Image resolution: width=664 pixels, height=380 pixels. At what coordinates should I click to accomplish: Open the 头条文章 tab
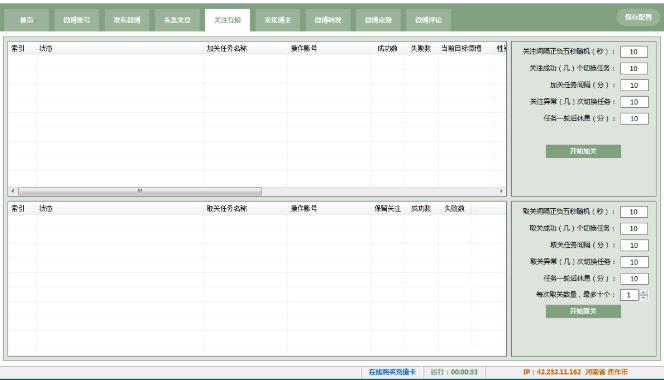[x=177, y=20]
